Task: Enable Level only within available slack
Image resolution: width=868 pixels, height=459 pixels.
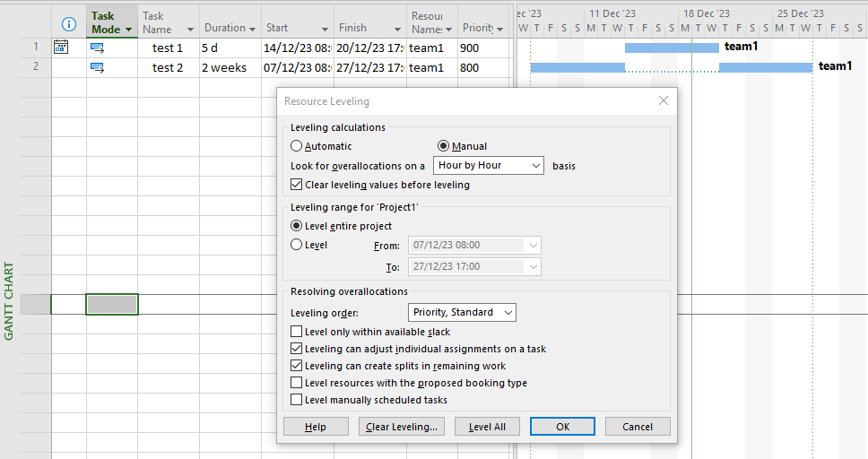Action: pos(297,332)
